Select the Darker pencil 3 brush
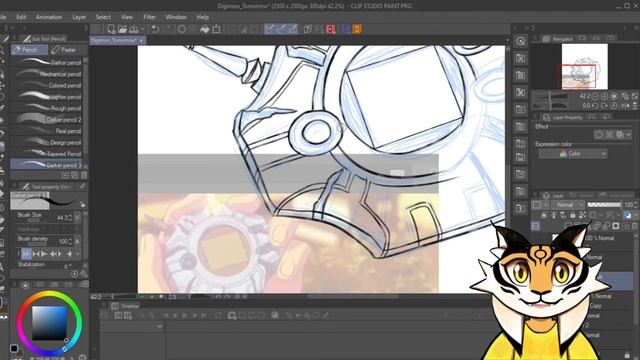The width and height of the screenshot is (640, 360). 46,165
